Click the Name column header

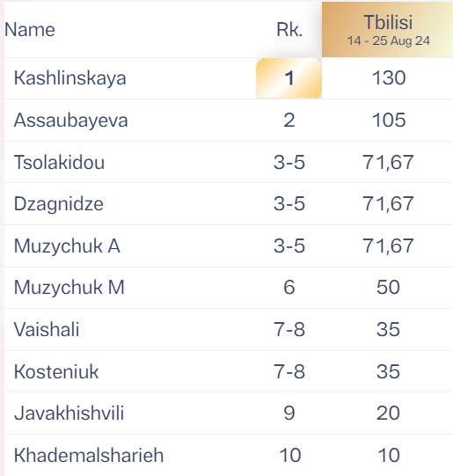(30, 30)
